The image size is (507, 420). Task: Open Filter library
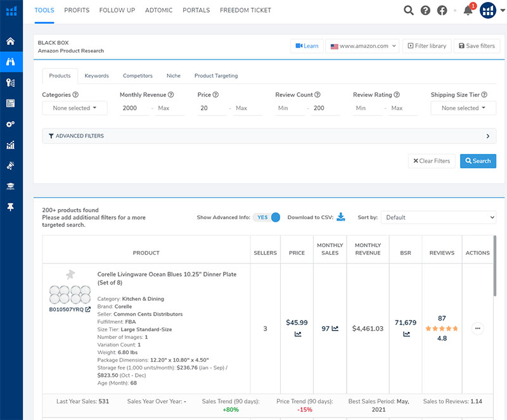pos(427,46)
